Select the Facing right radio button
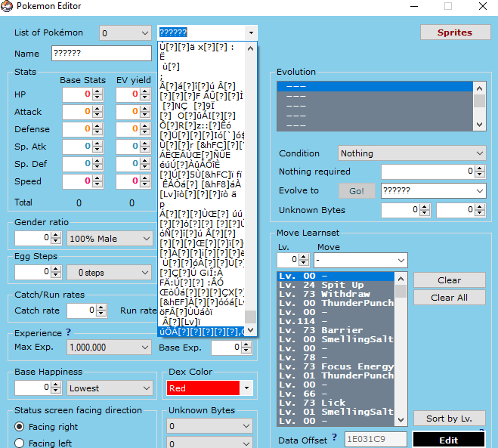This screenshot has height=448, width=498. coord(20,427)
